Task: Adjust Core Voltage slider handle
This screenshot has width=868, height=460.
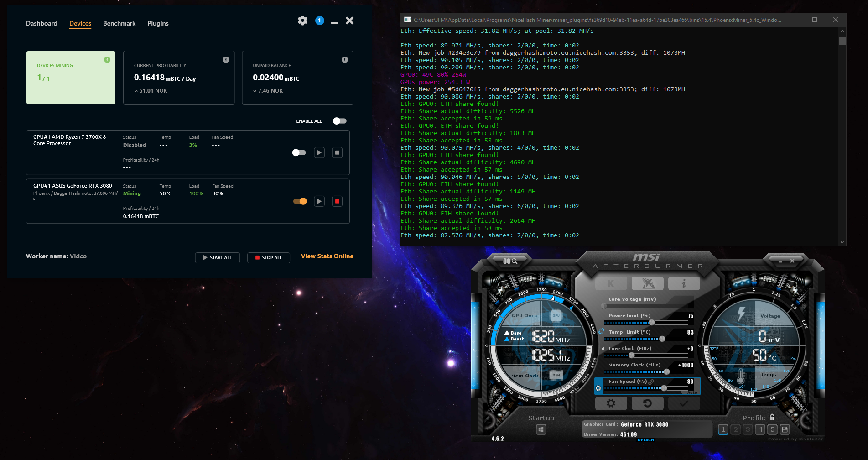Action: click(604, 306)
